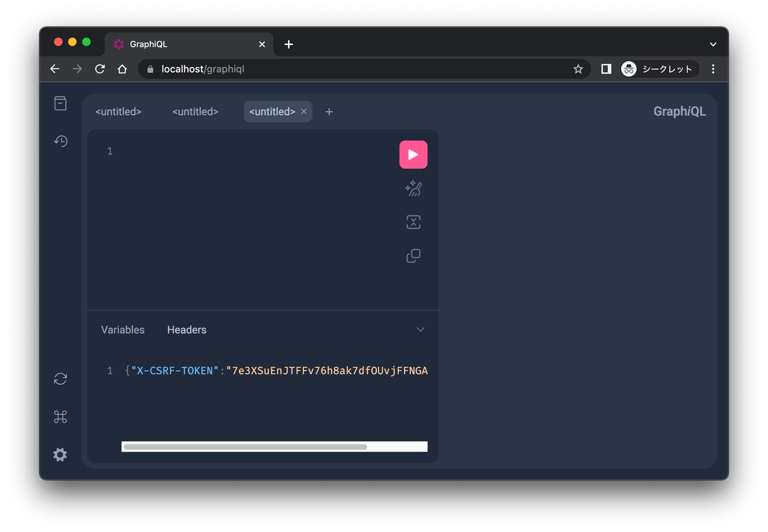
Task: Open a new browser tab
Action: (289, 44)
